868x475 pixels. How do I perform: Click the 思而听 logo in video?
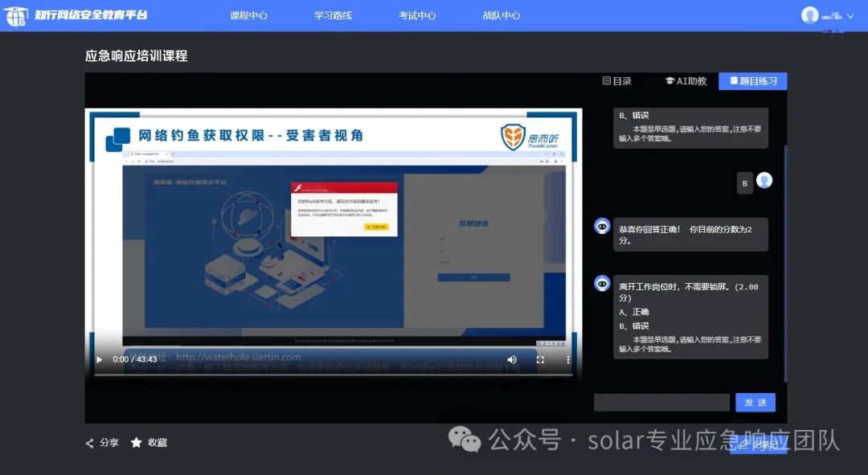[x=530, y=137]
